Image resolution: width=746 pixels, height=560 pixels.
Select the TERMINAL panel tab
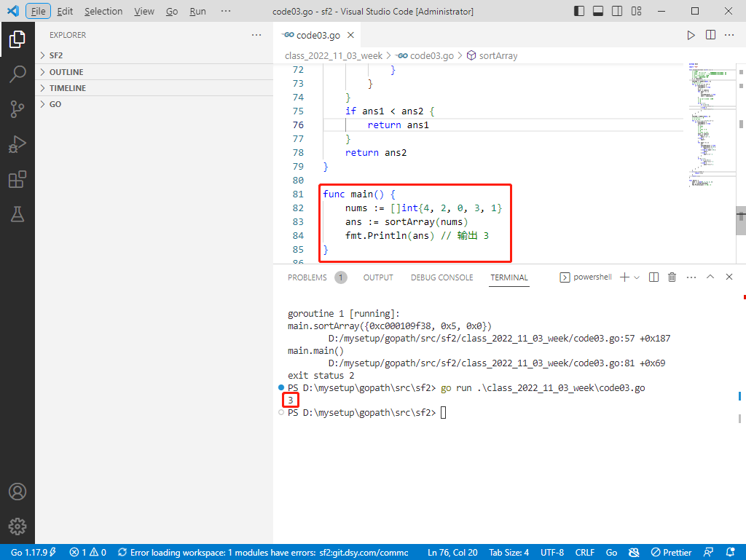(509, 277)
